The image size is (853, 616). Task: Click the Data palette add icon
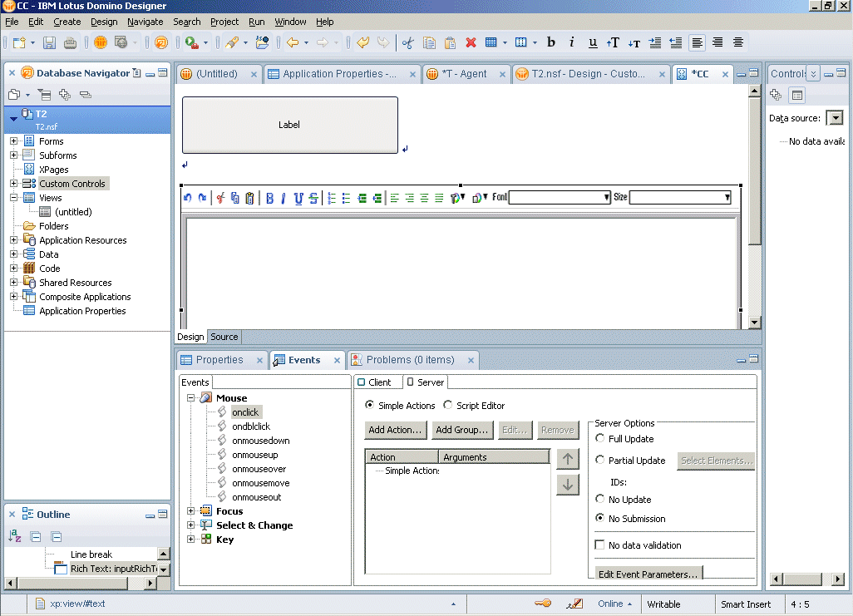(x=776, y=96)
